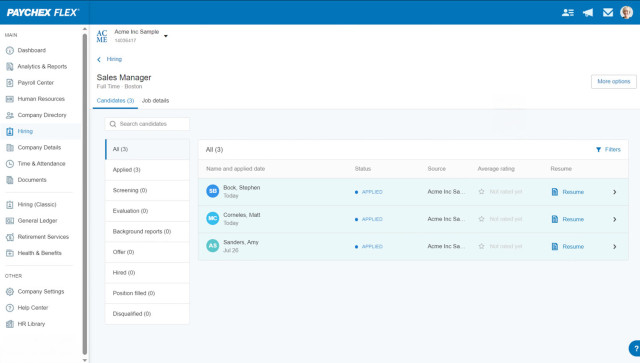Select the Applied (3) stage filter
Viewport: 640px width, 363px height.
point(147,170)
